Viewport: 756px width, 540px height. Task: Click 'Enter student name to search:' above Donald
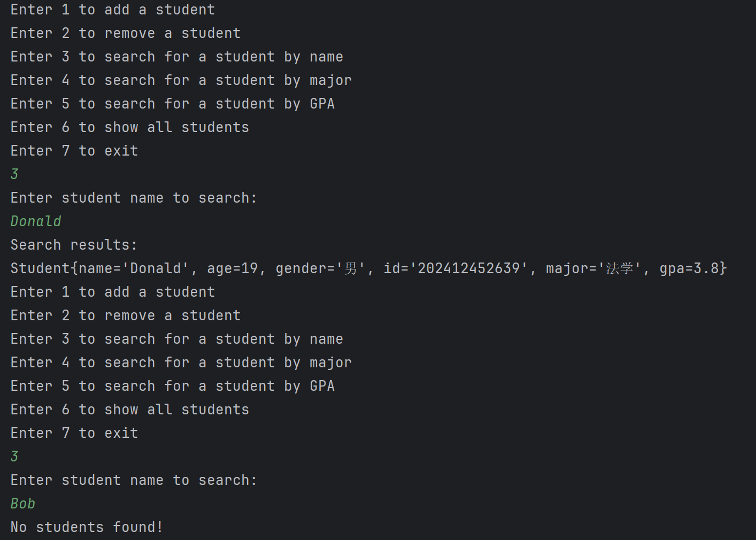pyautogui.click(x=134, y=198)
